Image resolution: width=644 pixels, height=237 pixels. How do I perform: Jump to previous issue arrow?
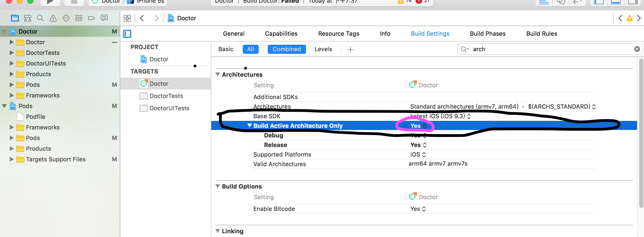click(x=620, y=18)
